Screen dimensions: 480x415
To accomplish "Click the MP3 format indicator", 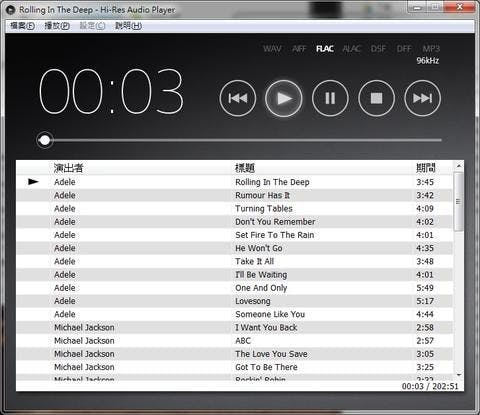I will click(x=431, y=49).
